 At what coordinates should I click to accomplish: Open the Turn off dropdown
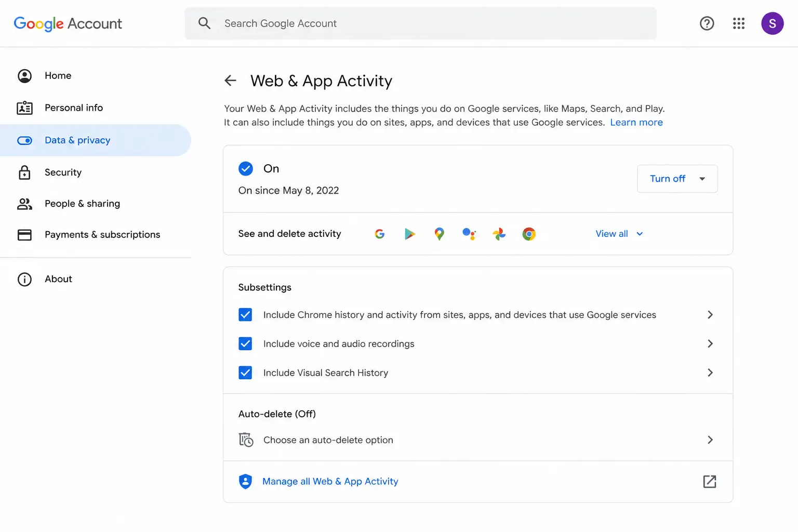pos(677,179)
